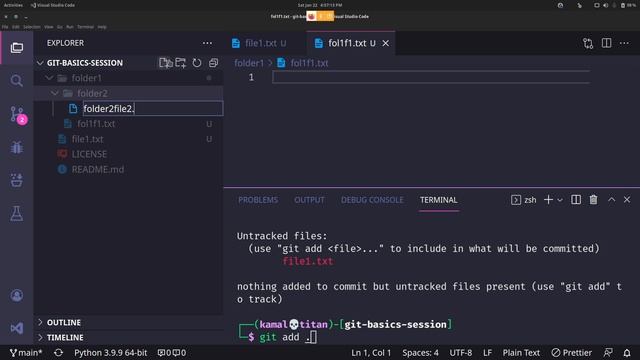
Task: Select the TERMINAL panel tab
Action: [x=439, y=200]
